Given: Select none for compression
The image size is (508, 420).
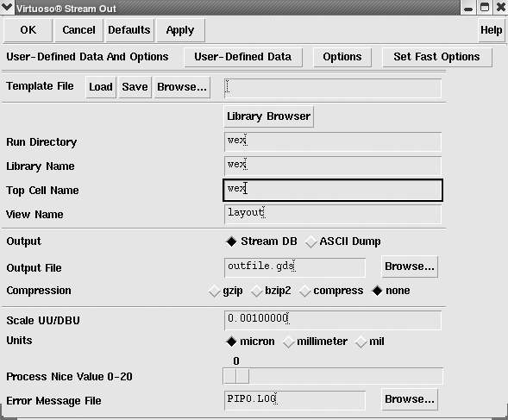Looking at the screenshot, I should pyautogui.click(x=391, y=291).
